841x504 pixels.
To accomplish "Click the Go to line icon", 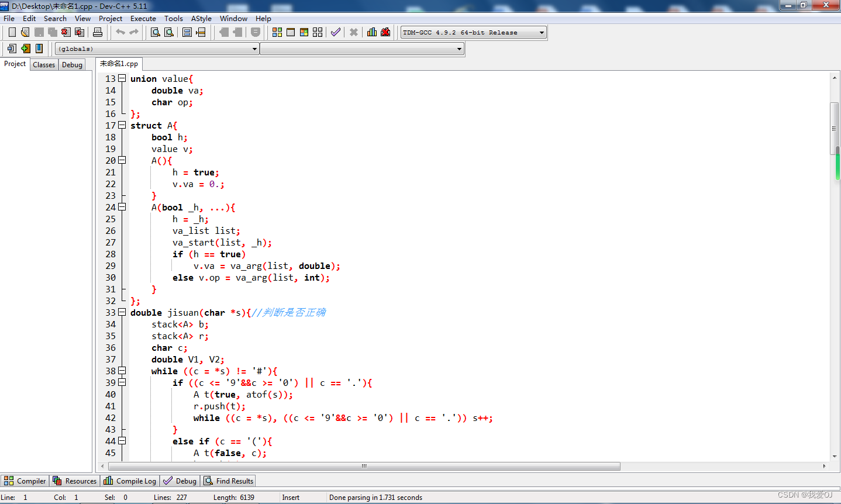I will (x=201, y=32).
